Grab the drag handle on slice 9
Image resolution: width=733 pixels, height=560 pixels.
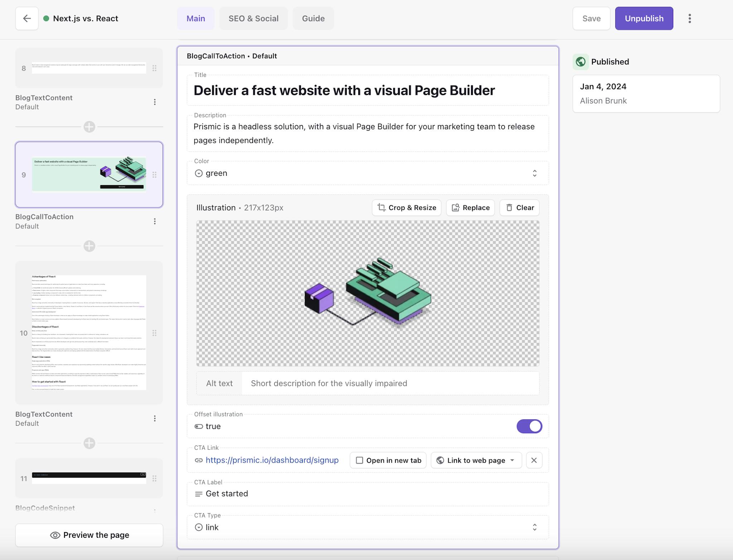click(155, 175)
